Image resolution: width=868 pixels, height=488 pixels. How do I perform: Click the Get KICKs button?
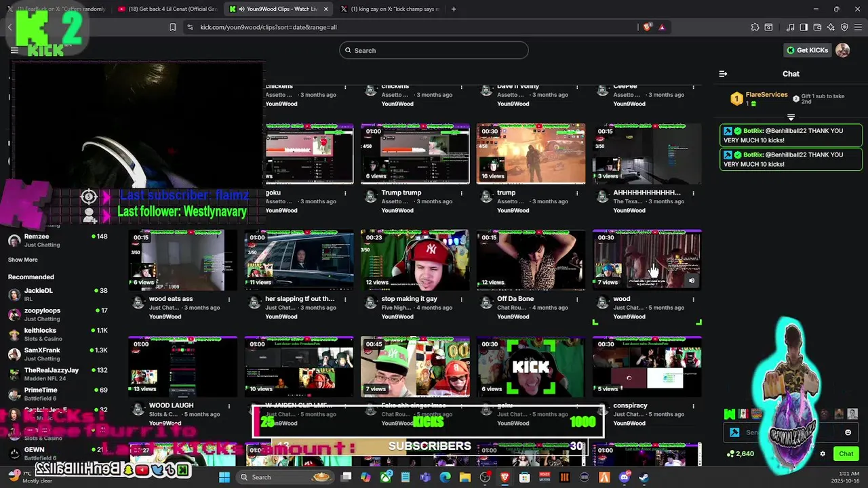point(807,50)
